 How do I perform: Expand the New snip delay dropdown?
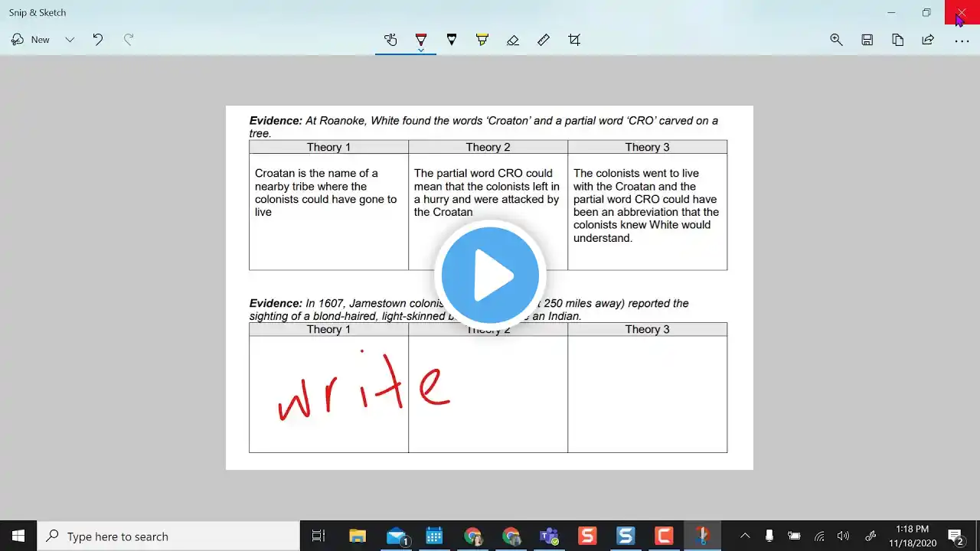point(70,40)
